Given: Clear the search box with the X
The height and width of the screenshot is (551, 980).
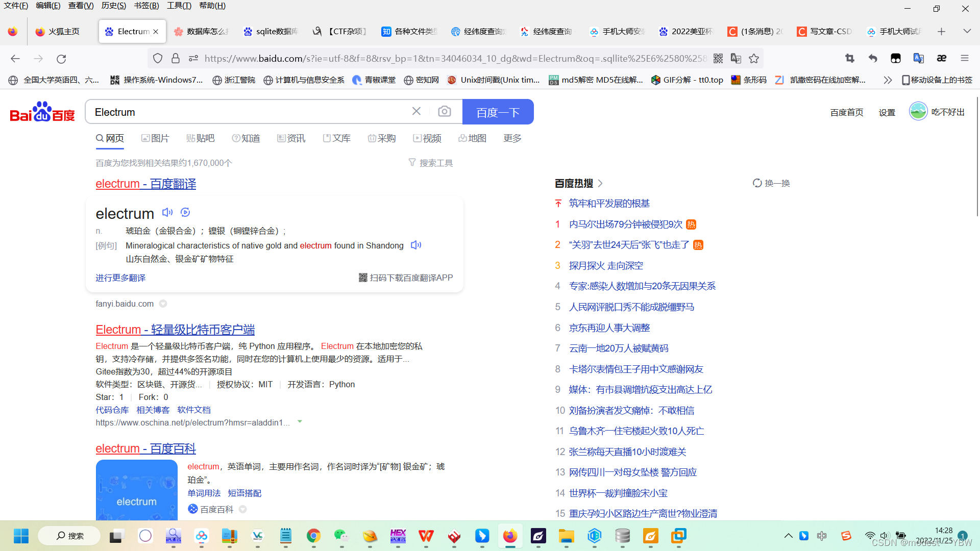Looking at the screenshot, I should tap(416, 111).
